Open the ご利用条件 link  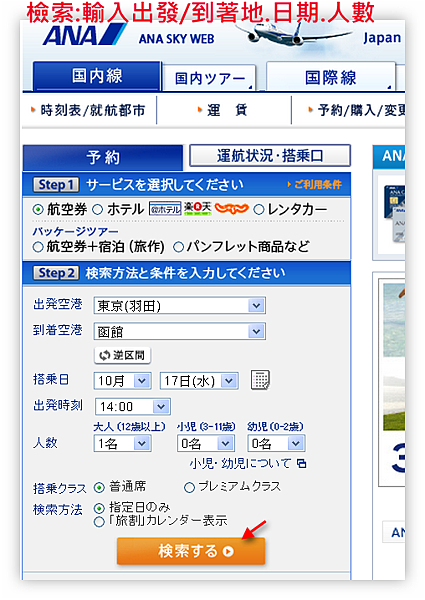(314, 185)
